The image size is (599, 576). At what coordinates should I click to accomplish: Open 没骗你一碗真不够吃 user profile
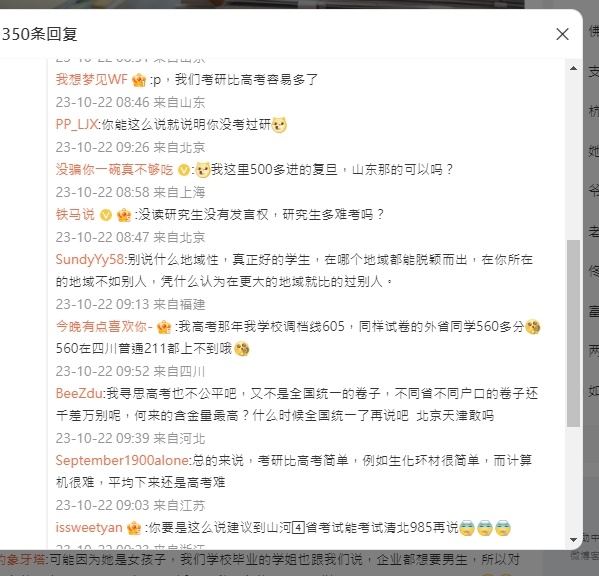tap(115, 169)
